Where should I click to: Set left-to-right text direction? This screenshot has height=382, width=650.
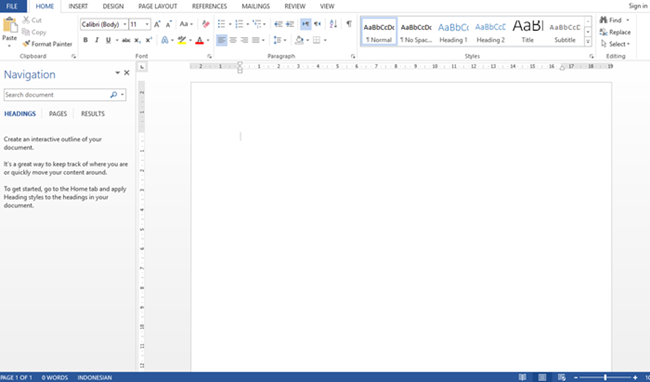(x=306, y=24)
